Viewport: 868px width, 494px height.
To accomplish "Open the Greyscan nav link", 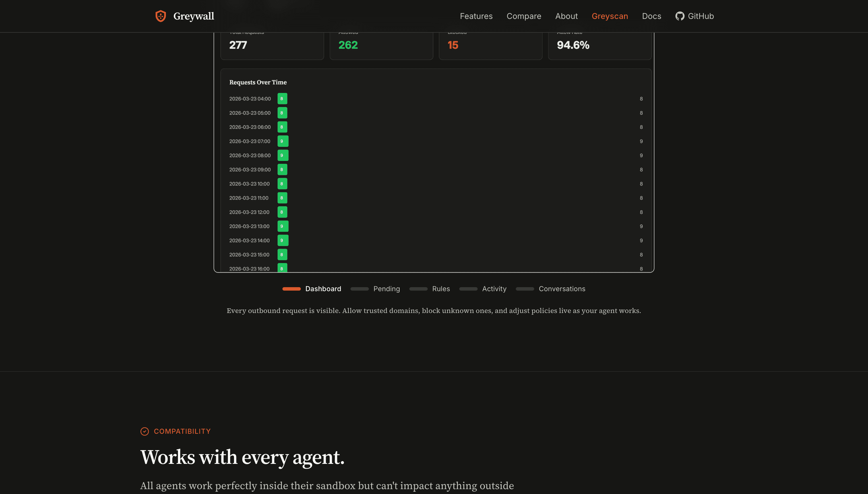I will pos(610,16).
